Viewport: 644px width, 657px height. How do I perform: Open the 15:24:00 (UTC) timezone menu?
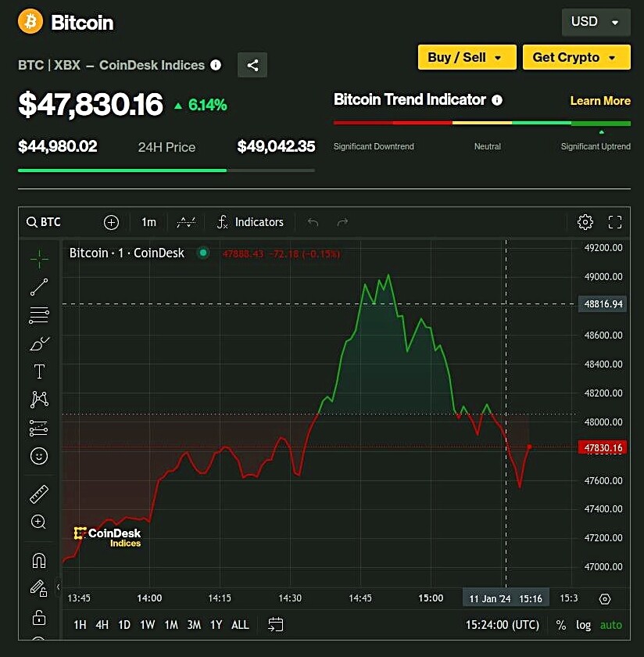503,625
